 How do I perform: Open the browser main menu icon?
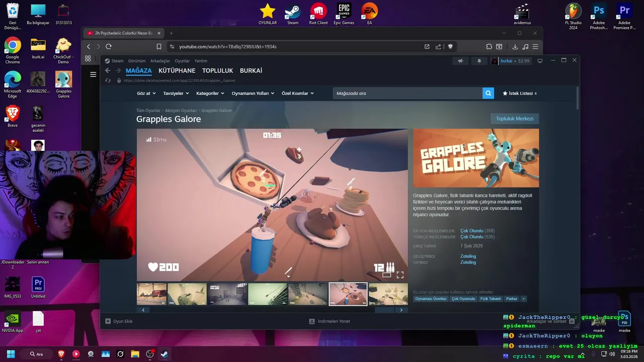click(535, 47)
